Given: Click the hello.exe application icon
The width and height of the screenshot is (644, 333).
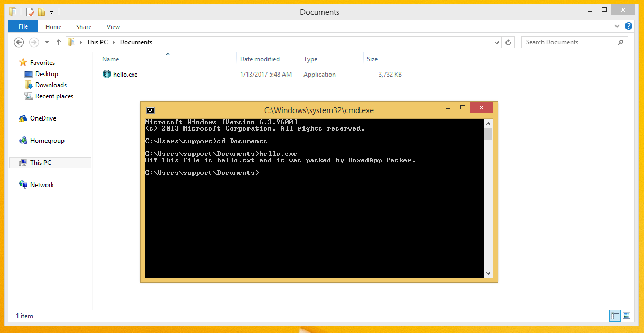Looking at the screenshot, I should coord(107,75).
